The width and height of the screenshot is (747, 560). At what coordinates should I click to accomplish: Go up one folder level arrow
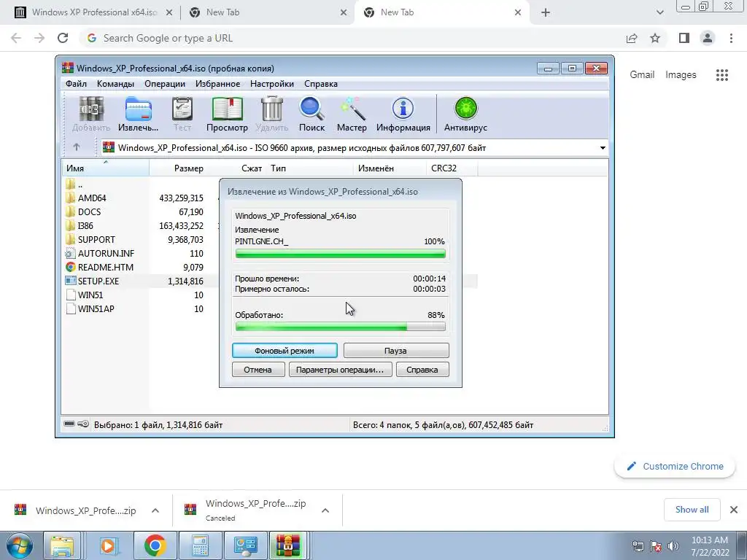point(77,147)
